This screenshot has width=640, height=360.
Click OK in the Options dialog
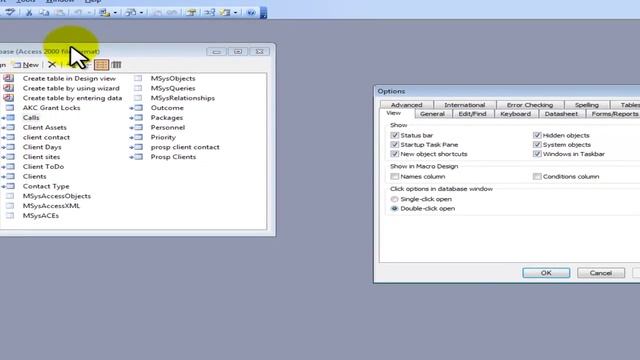coord(546,273)
